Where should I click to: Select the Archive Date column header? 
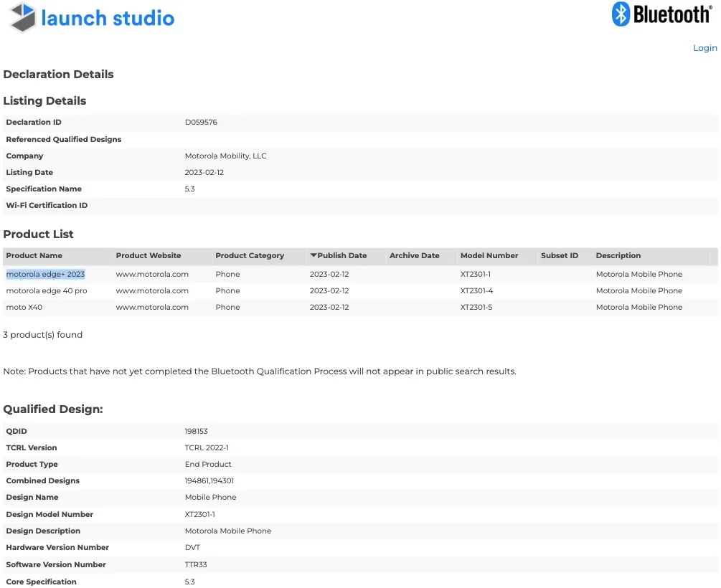[x=414, y=255]
